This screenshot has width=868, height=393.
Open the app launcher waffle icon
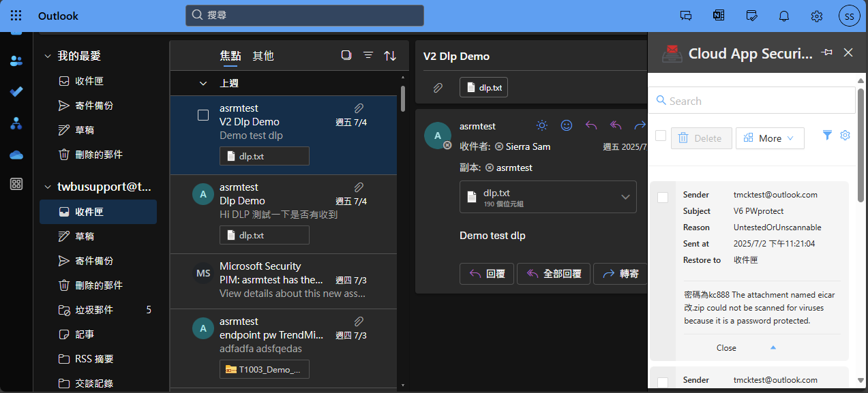pyautogui.click(x=16, y=16)
